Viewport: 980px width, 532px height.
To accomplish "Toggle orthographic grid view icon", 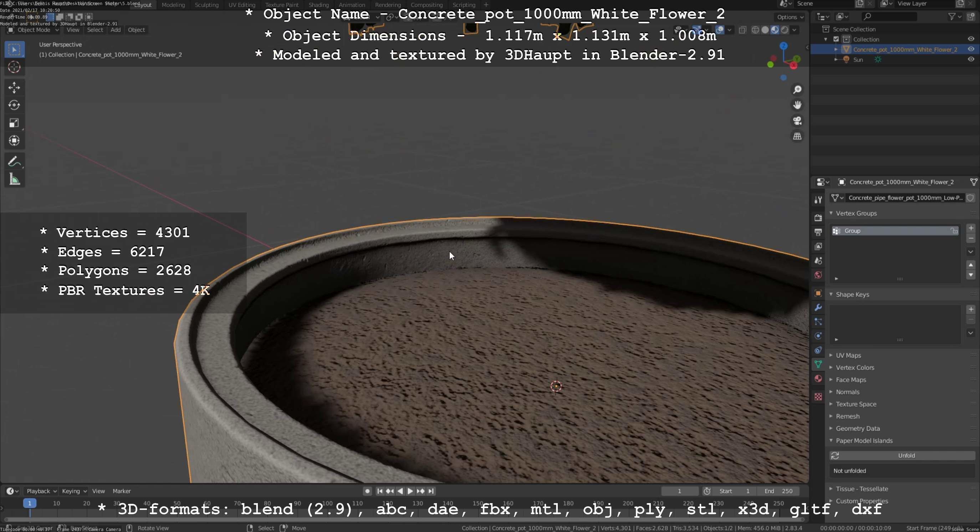I will point(797,136).
